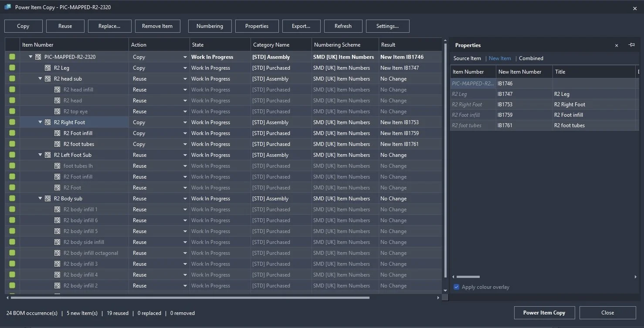Click the item icon beside R2 head sub

[x=47, y=79]
